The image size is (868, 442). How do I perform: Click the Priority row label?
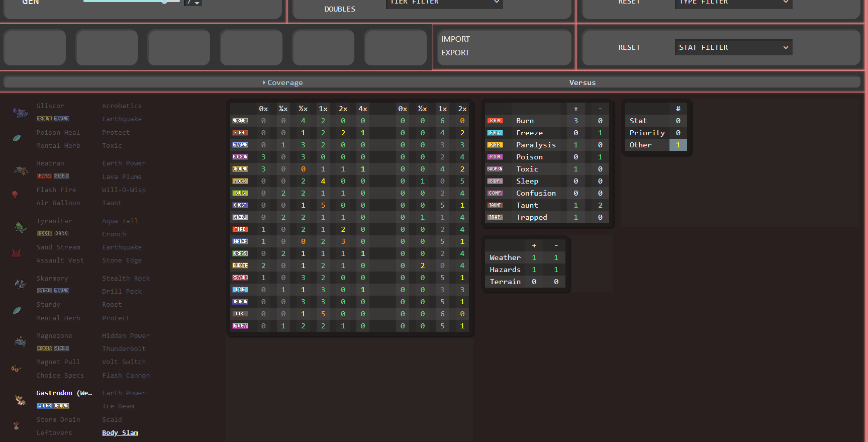(647, 133)
